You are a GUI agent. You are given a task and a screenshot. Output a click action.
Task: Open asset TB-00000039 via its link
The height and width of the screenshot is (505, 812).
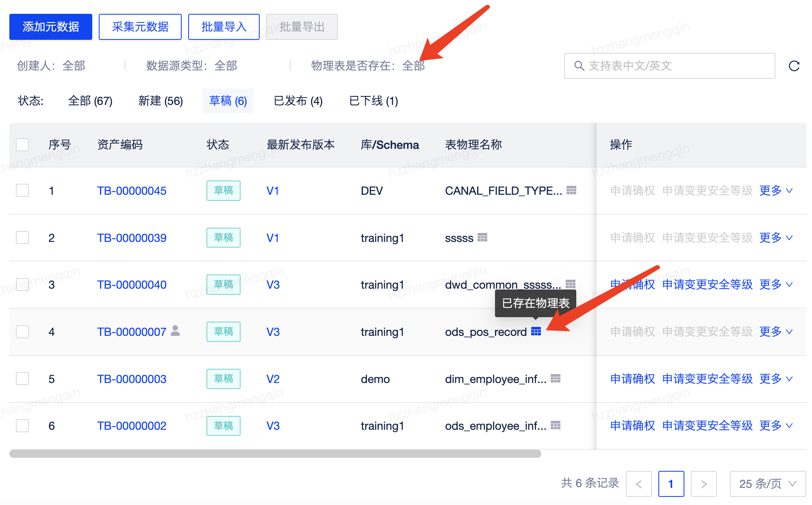coord(131,237)
